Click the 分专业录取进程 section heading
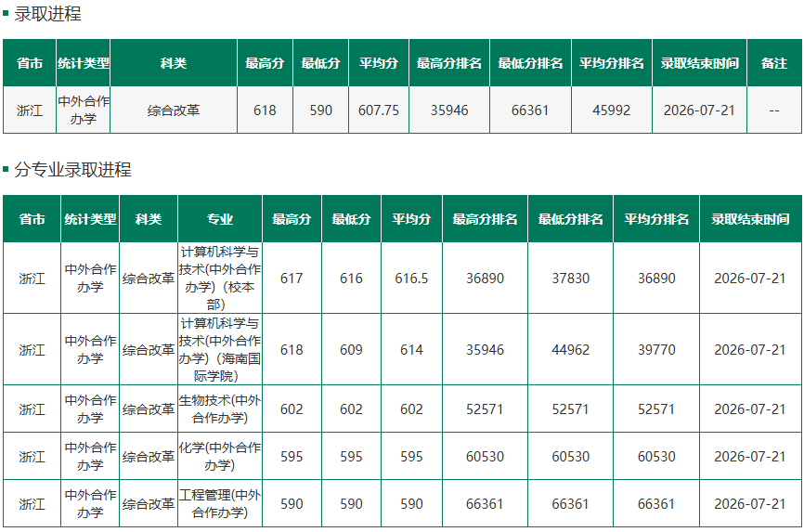This screenshot has height=532, width=804. coord(72,169)
